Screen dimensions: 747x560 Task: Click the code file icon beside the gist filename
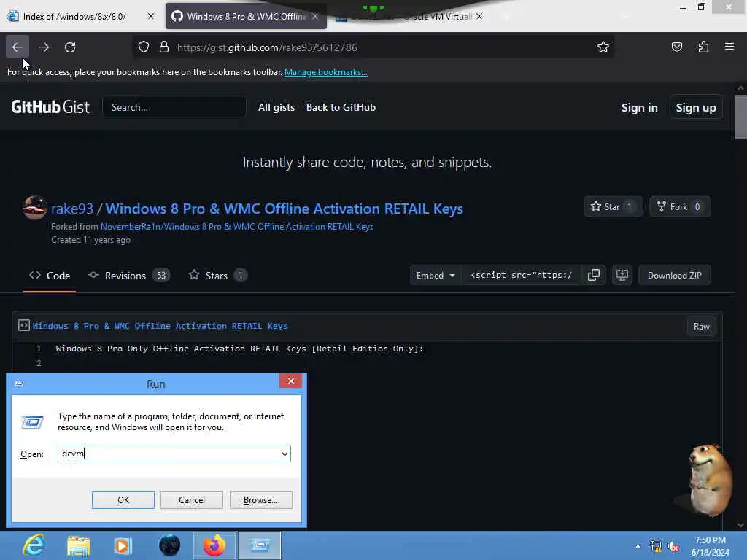(24, 326)
